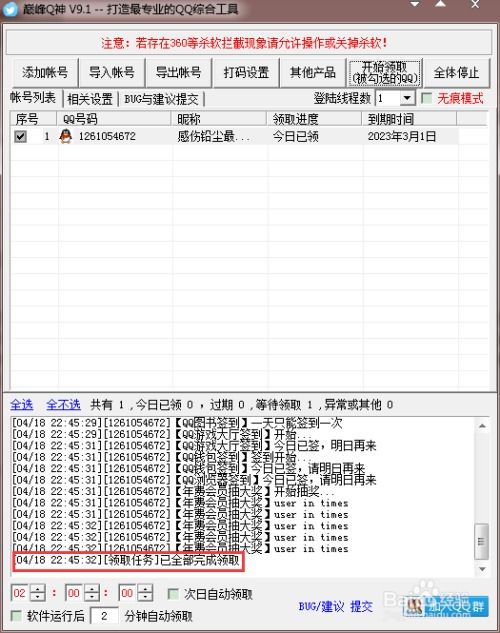Click the 添加帐号 button
The height and width of the screenshot is (633, 500).
(x=45, y=73)
